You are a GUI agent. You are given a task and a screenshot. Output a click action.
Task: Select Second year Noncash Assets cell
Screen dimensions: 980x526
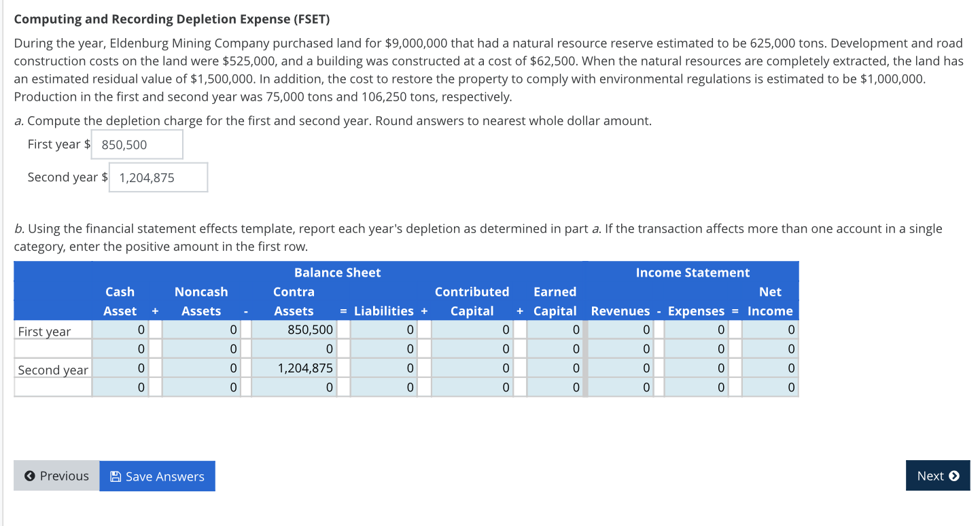201,369
